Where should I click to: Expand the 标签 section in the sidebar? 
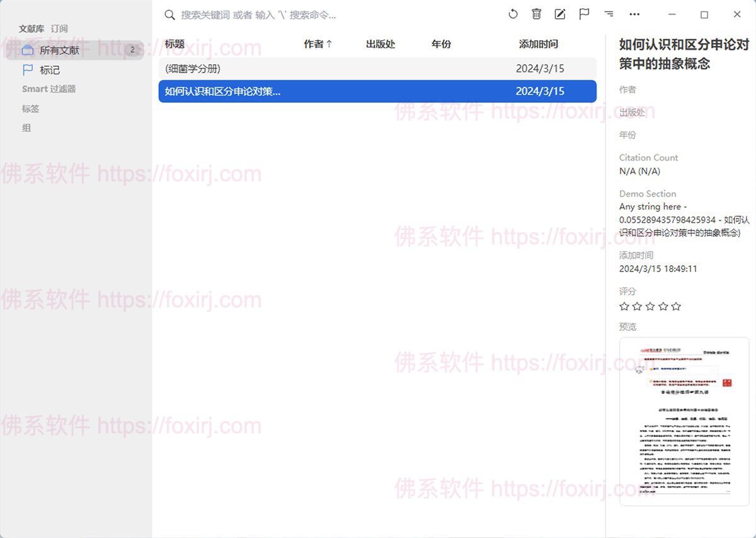pyautogui.click(x=30, y=108)
